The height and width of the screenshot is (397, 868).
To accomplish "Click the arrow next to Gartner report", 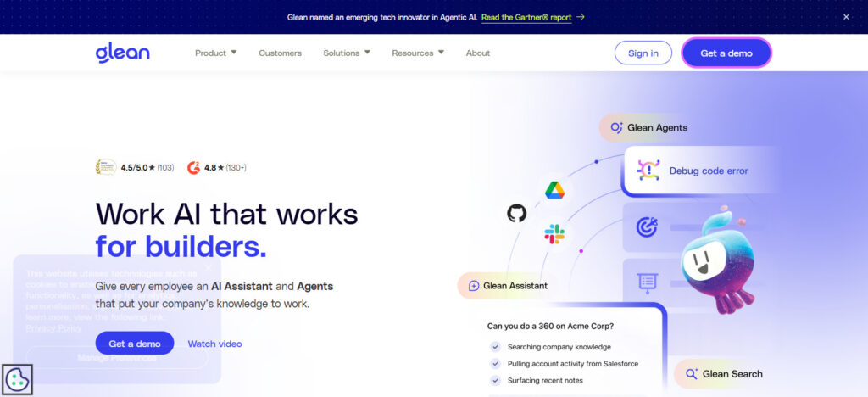I will [580, 17].
